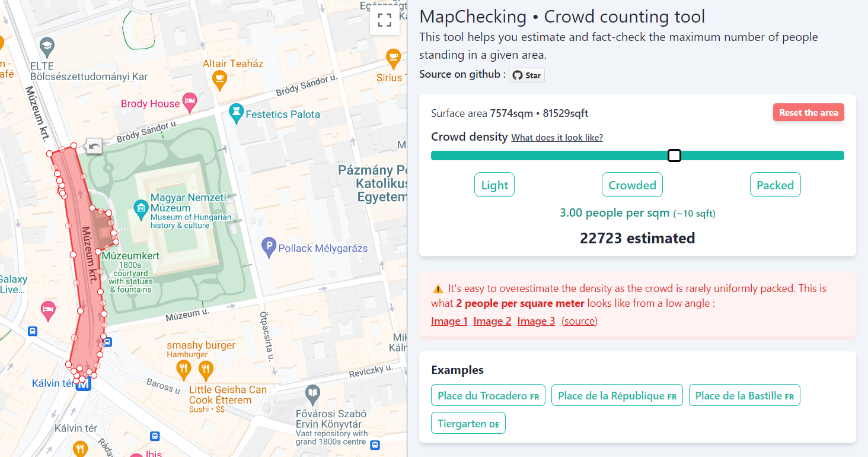This screenshot has height=457, width=868.
Task: Click the Fővárosi Szabó Ervin Könyvtár icon
Action: (312, 393)
